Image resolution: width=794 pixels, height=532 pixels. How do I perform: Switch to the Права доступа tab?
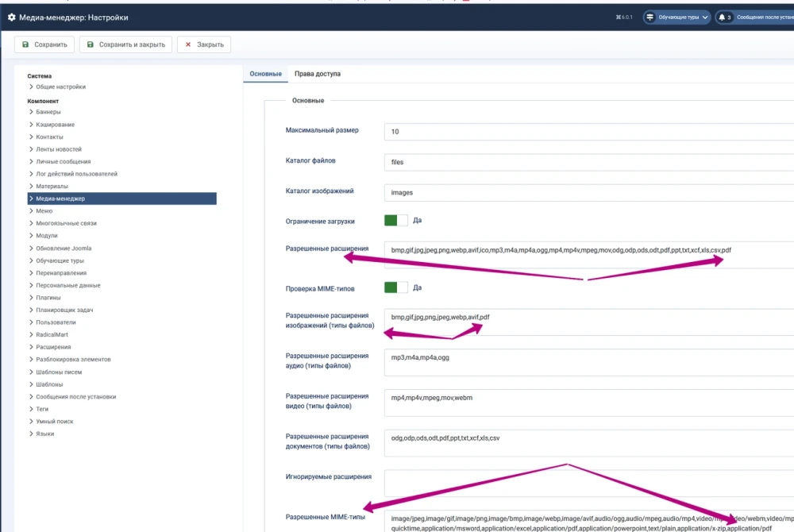[x=317, y=74]
